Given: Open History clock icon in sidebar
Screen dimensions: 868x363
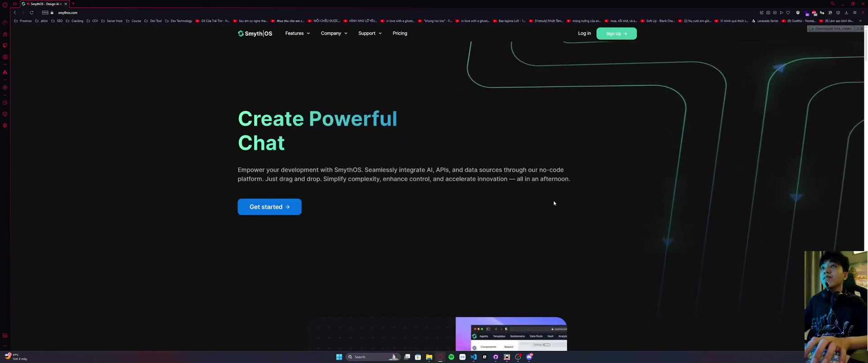Looking at the screenshot, I should tap(5, 103).
